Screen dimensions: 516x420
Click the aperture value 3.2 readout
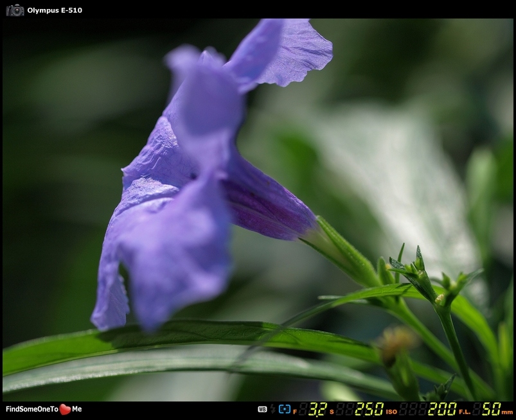pos(317,409)
